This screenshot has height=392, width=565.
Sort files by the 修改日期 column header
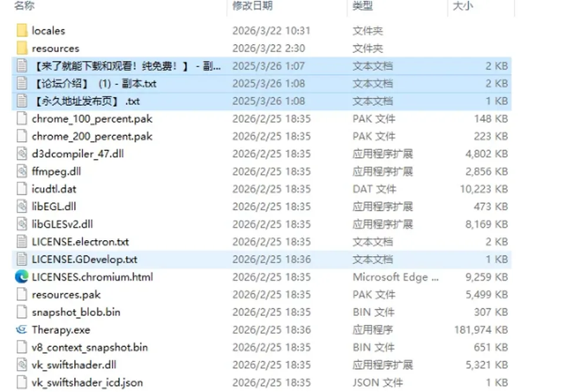252,5
